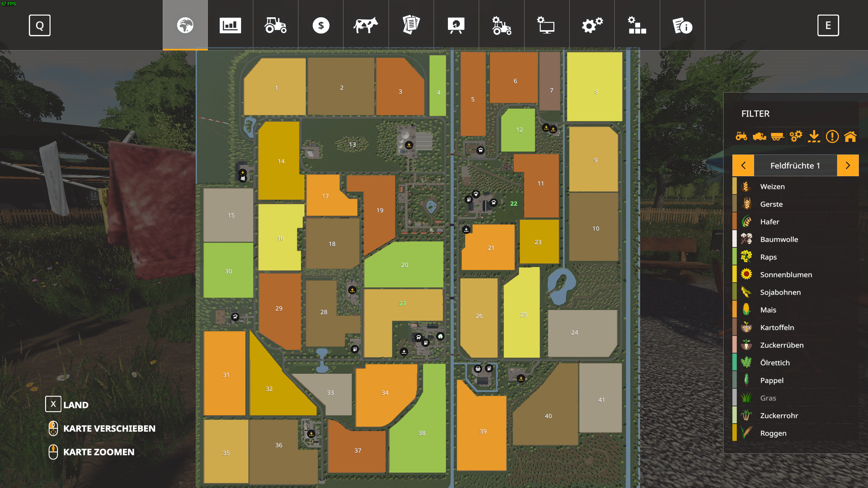Toggle Weizen crop filter
The image size is (868, 488).
795,186
